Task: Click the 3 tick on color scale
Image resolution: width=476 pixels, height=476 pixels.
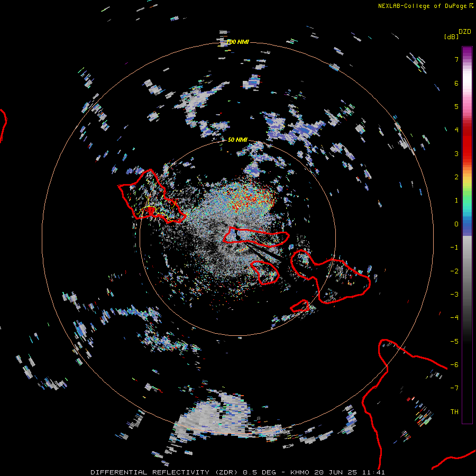Action: tap(456, 153)
